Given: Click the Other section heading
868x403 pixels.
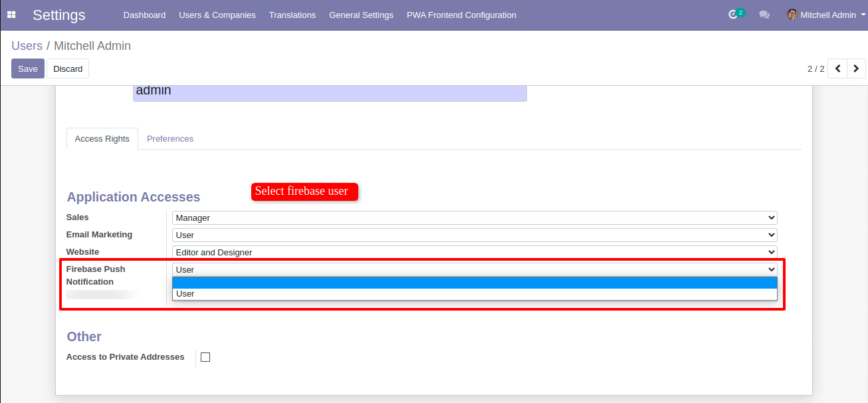Looking at the screenshot, I should pyautogui.click(x=84, y=336).
